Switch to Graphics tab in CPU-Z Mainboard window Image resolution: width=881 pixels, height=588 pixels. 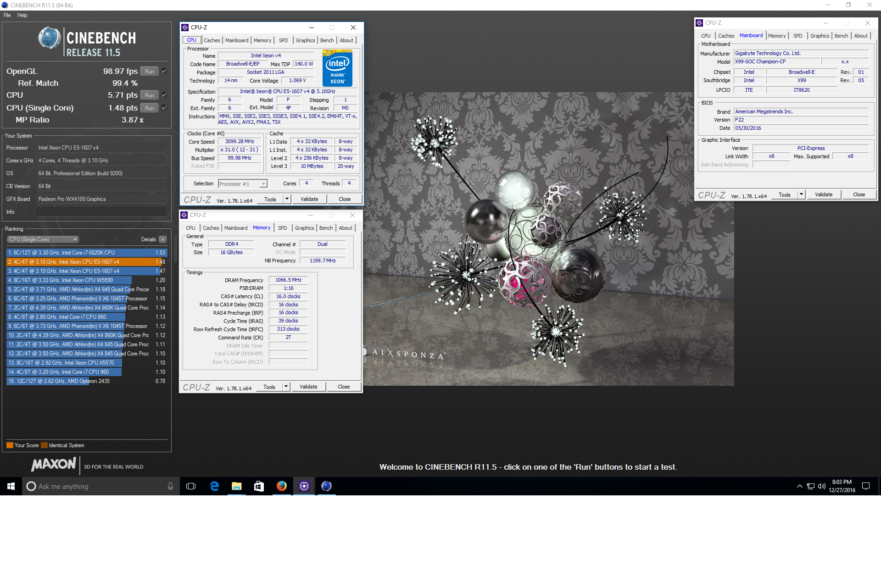[x=820, y=36]
